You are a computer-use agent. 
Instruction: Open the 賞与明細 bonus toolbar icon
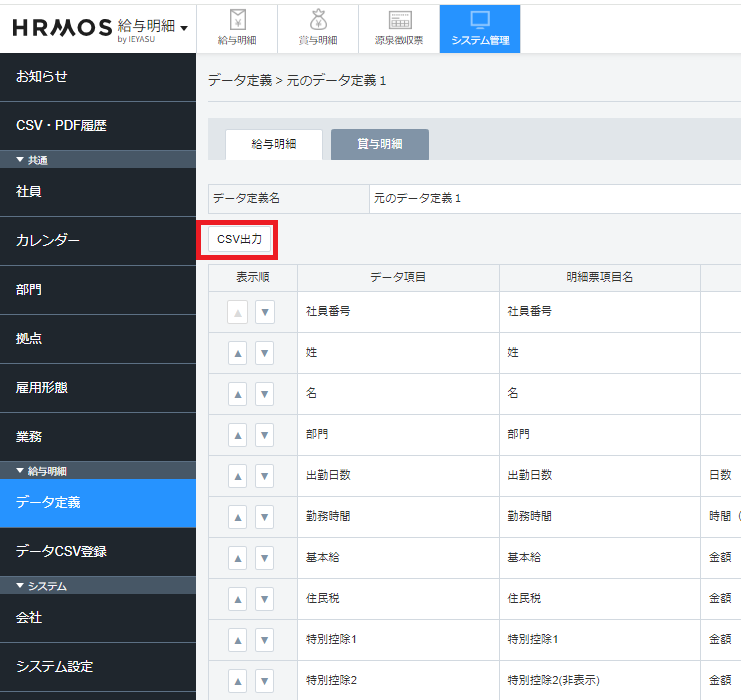point(318,29)
